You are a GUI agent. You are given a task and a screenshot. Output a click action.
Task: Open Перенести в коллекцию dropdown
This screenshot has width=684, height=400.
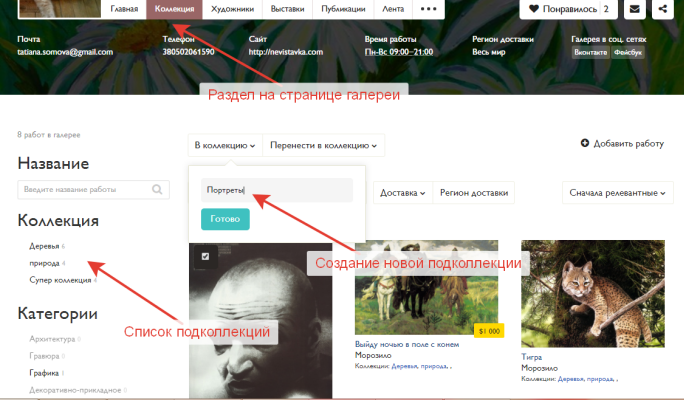[324, 145]
